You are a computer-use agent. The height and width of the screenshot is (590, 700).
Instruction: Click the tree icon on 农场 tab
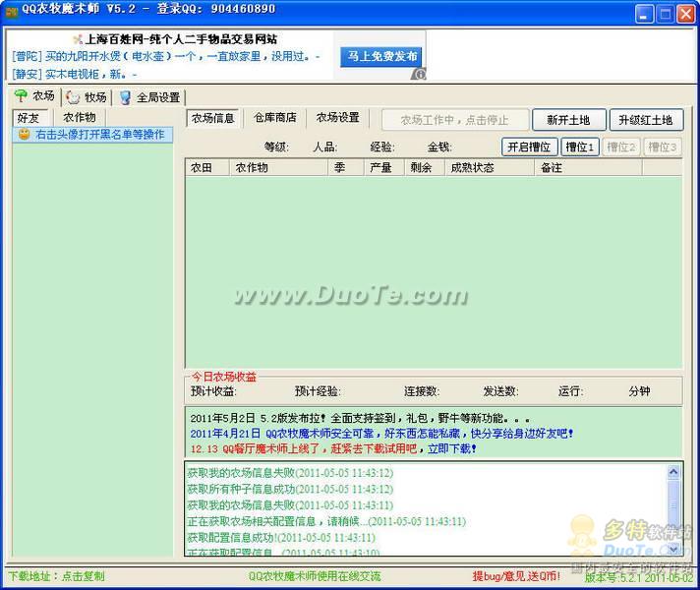pos(21,95)
